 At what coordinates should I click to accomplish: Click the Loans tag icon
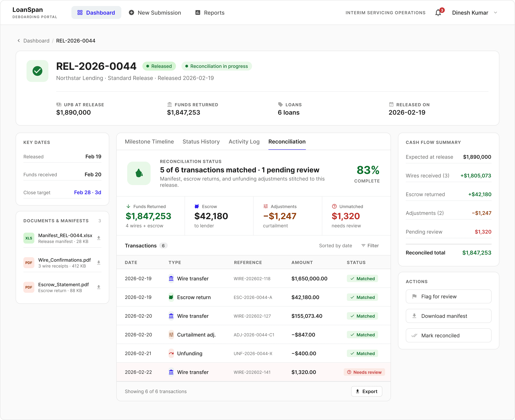coord(281,105)
